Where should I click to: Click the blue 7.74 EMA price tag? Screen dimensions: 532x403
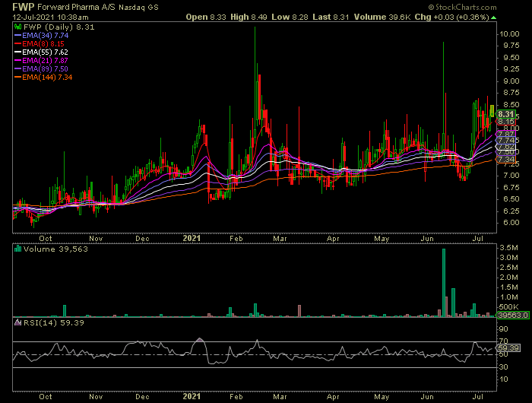(x=506, y=140)
